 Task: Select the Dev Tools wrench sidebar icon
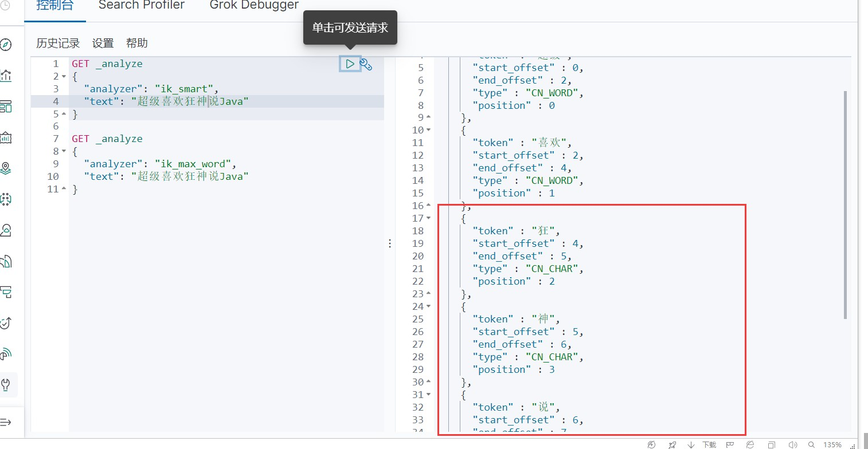coord(6,384)
